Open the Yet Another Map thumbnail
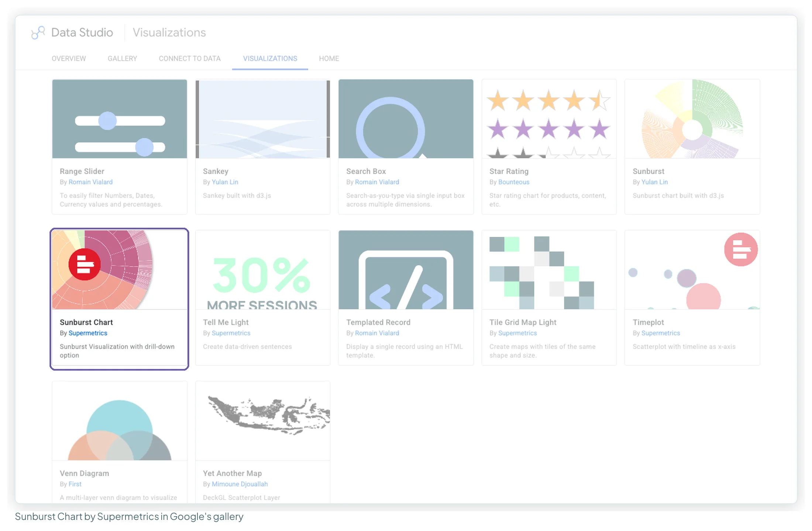Screen dimensions: 812x531 (x=263, y=421)
